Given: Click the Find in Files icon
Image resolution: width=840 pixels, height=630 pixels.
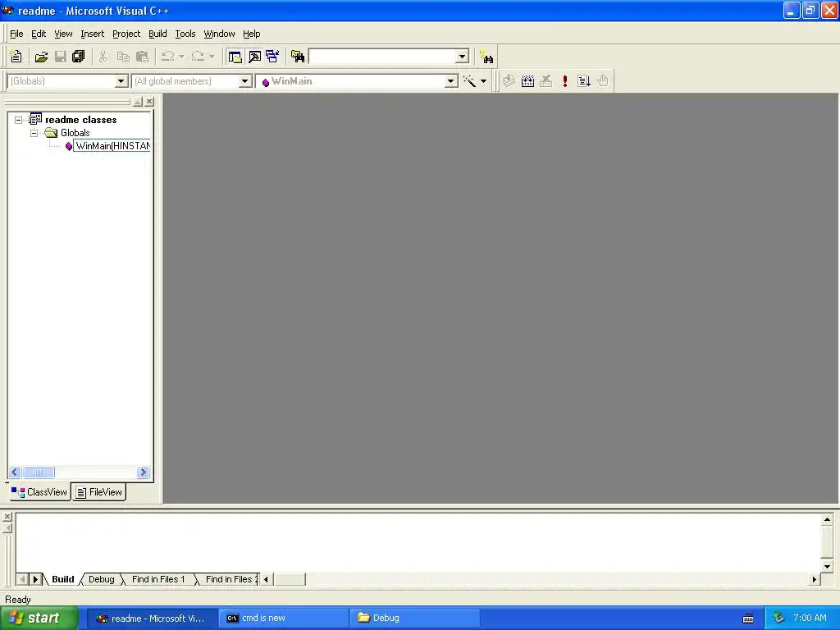Looking at the screenshot, I should pos(298,57).
